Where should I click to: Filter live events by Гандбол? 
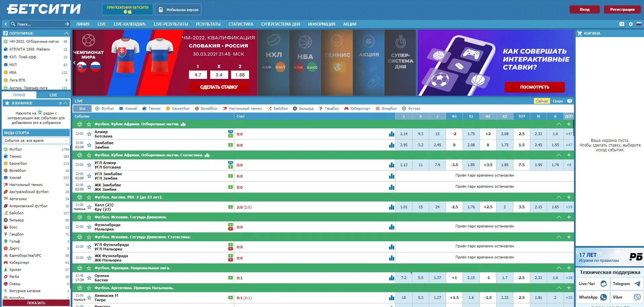point(329,109)
